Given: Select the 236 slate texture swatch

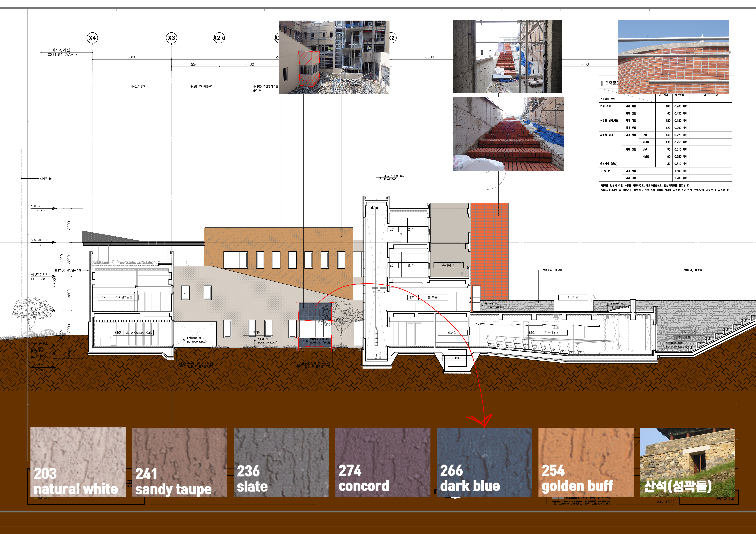Looking at the screenshot, I should point(281,462).
